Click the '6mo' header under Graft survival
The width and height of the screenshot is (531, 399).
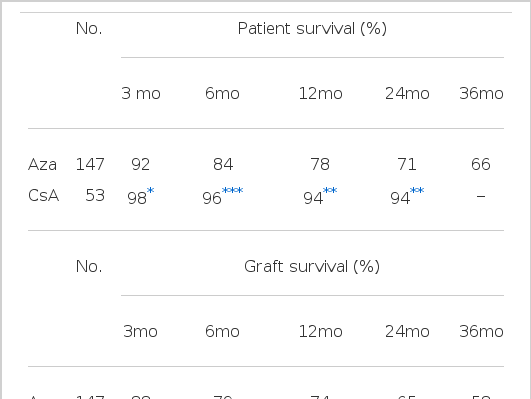click(x=222, y=332)
